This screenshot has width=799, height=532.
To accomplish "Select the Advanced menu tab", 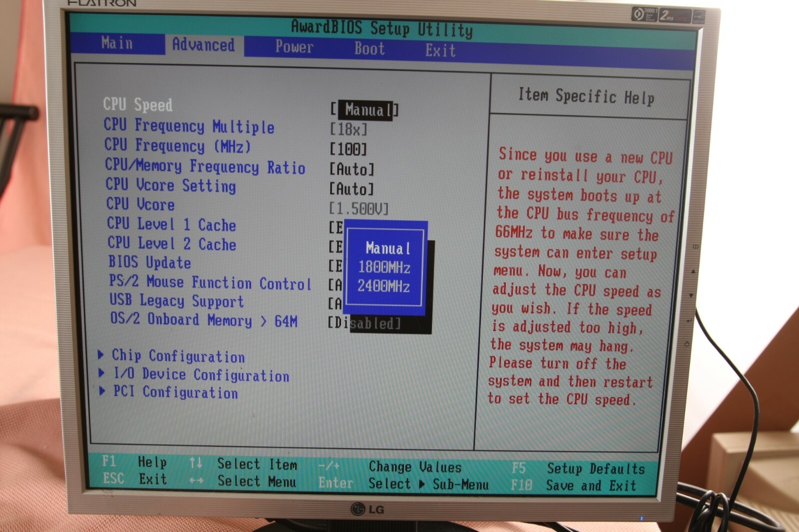I will click(x=204, y=45).
